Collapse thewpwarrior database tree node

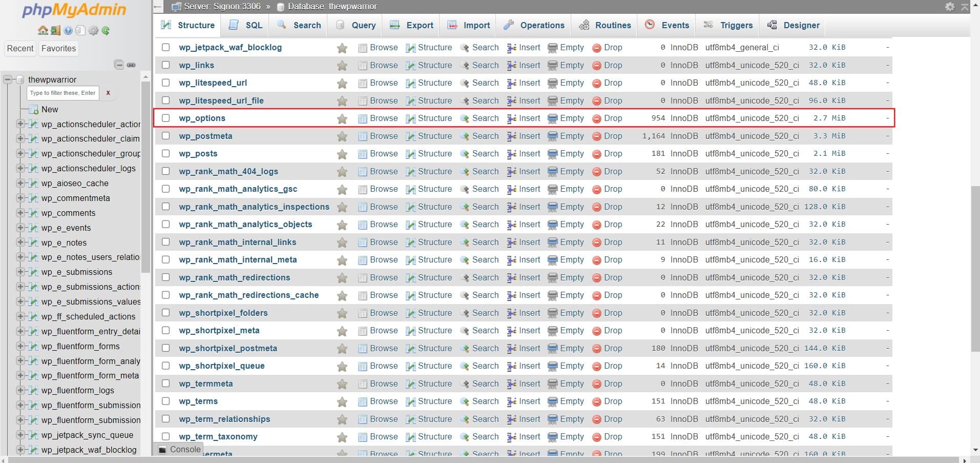(x=8, y=79)
